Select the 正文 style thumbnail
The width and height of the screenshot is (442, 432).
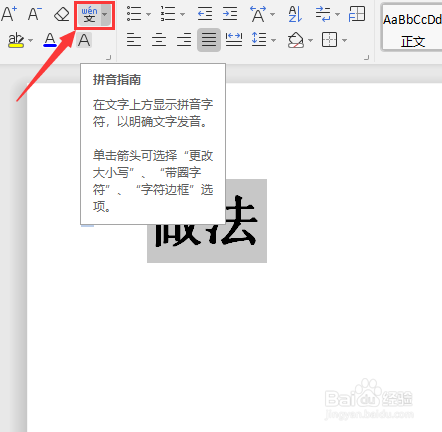pyautogui.click(x=412, y=28)
